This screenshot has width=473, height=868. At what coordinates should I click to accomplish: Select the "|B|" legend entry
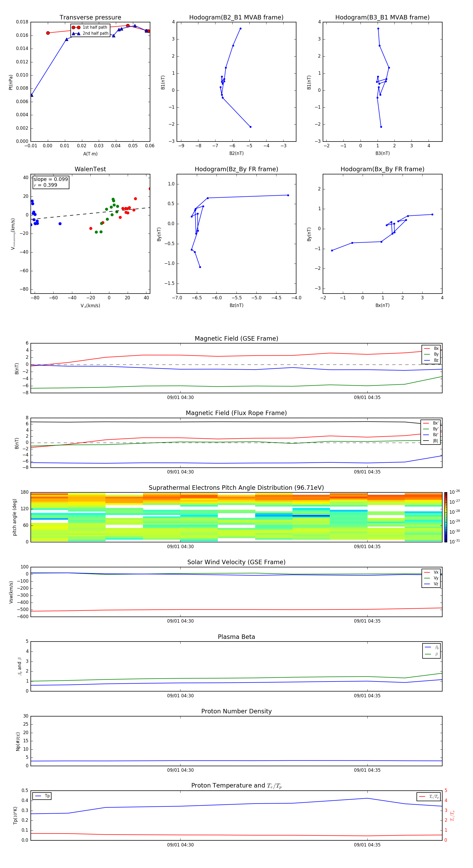431,441
